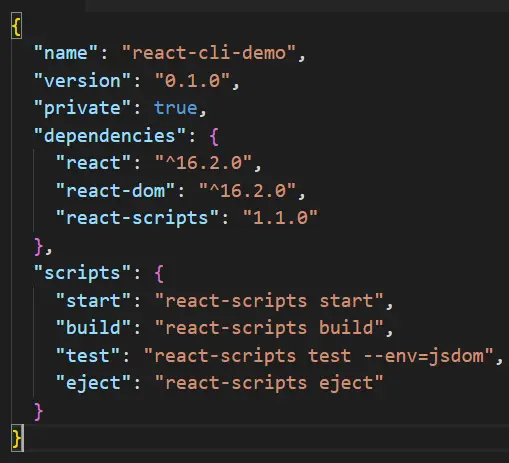Image resolution: width=509 pixels, height=463 pixels.
Task: Click the opening brace after "dependencies"
Action: tap(214, 136)
